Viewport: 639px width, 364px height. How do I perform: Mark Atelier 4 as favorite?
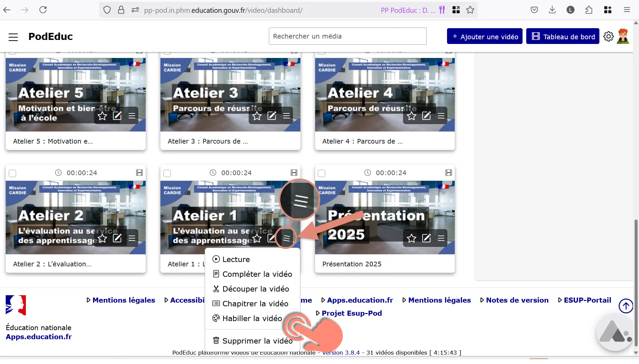point(411,116)
